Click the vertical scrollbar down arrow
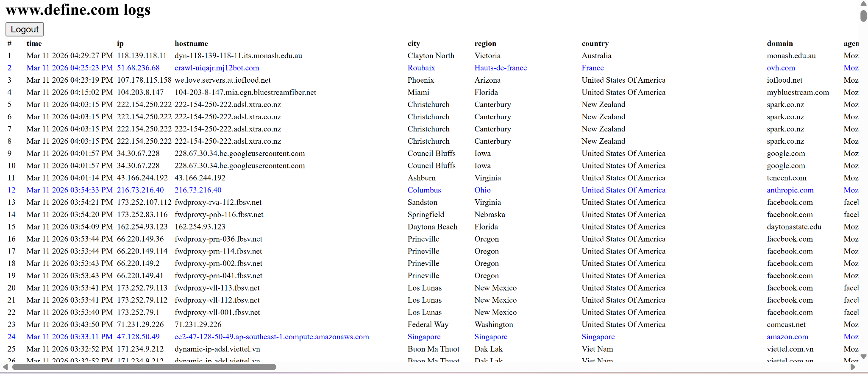This screenshot has height=374, width=868. [x=863, y=357]
